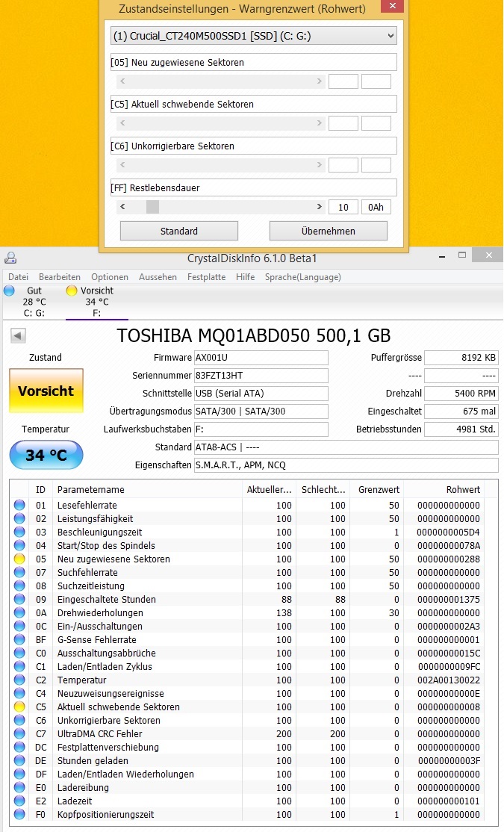Open the Aussehen menu
The image size is (504, 832).
coord(158,277)
